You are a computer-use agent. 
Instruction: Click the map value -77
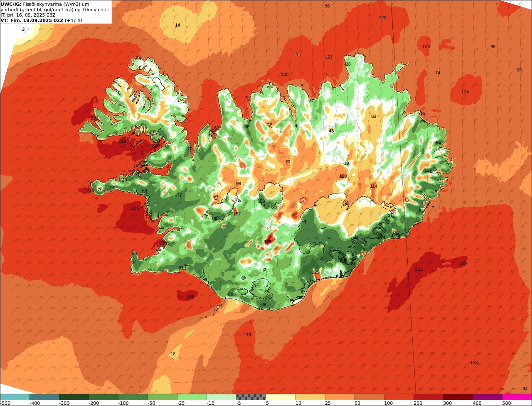[179, 195]
